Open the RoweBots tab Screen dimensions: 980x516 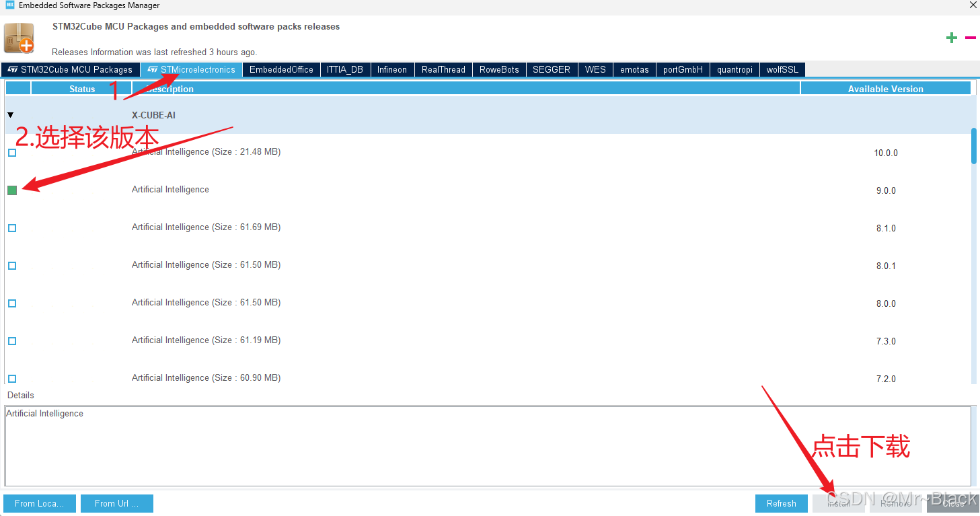[499, 69]
